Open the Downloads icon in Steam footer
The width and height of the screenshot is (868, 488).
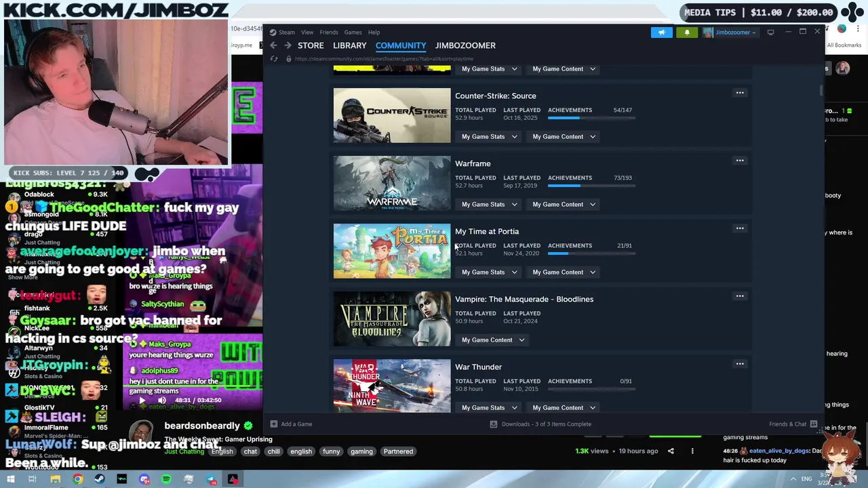click(x=494, y=424)
